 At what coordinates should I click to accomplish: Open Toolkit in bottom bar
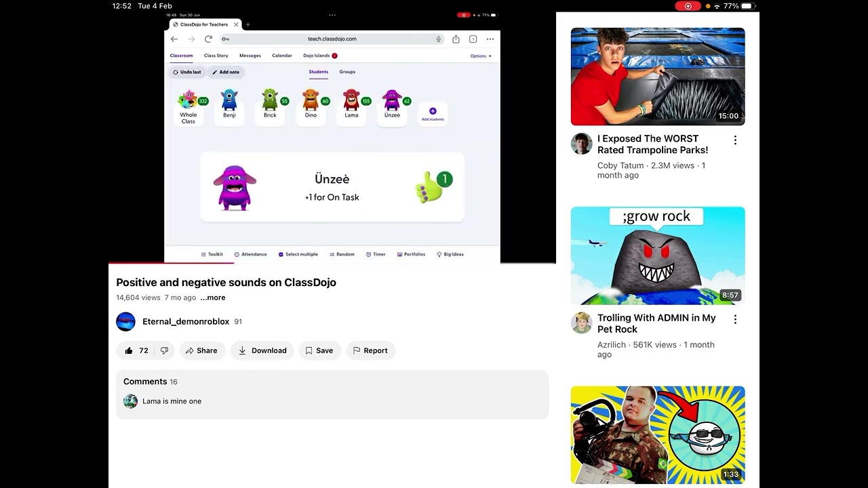tap(212, 254)
